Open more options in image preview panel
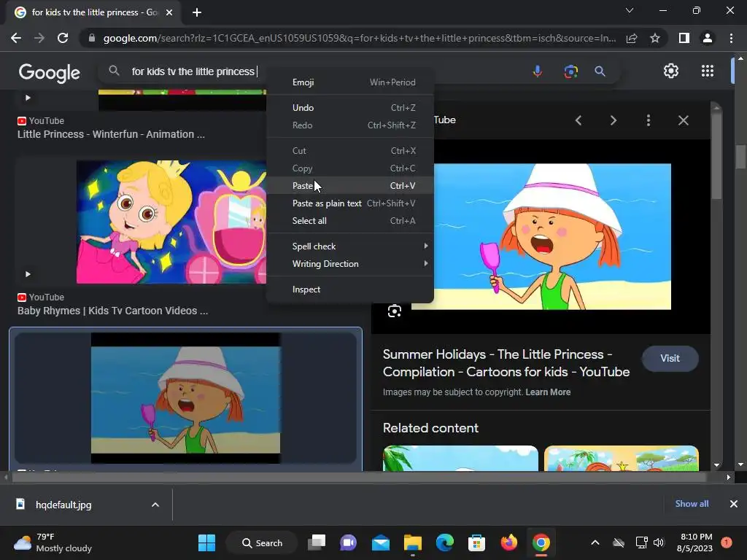 pyautogui.click(x=648, y=120)
